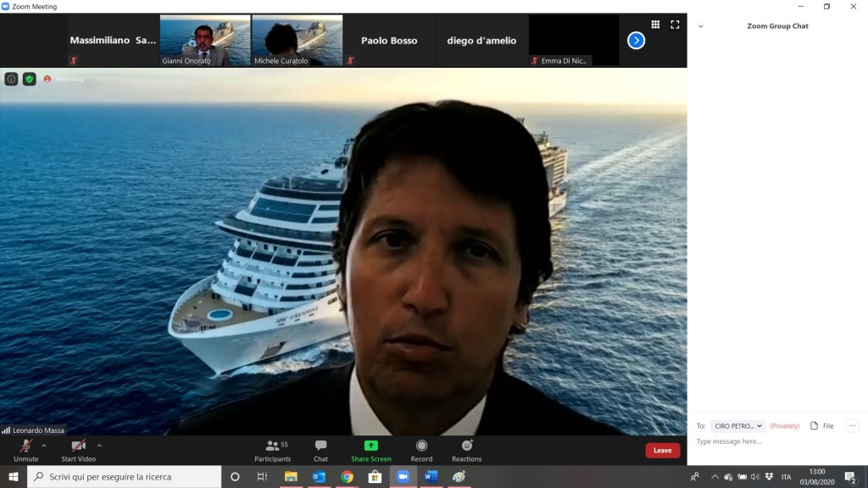
Task: Expand video options arrow beside Start Video
Action: [99, 445]
